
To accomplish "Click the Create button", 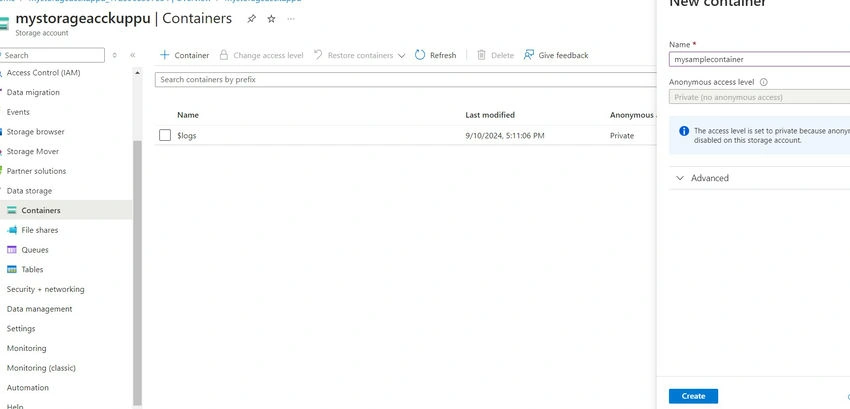I will tap(693, 396).
